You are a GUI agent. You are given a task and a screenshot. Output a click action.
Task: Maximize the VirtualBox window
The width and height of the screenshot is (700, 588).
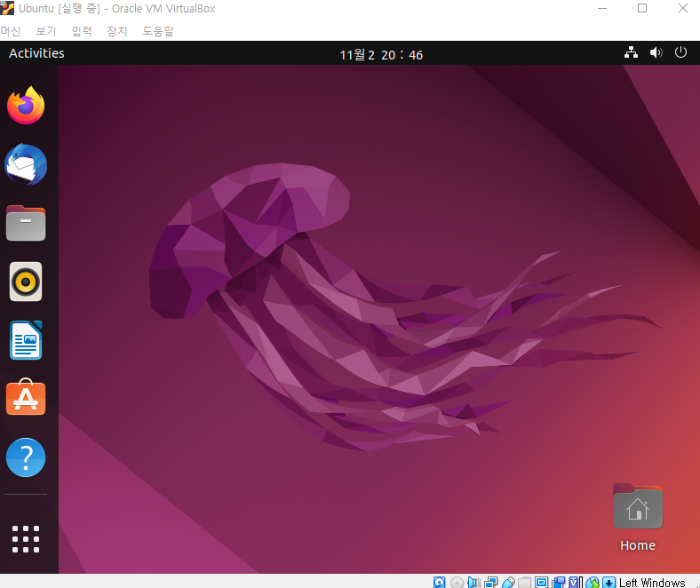coord(642,8)
